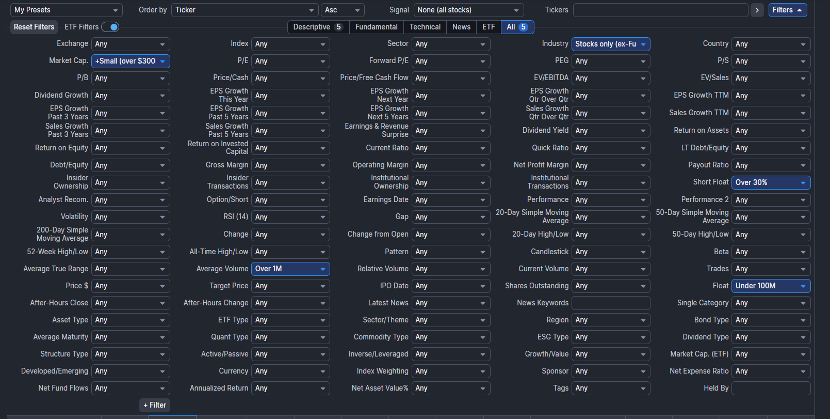Switch to the Fundamental tab
The image size is (830, 420).
(376, 27)
